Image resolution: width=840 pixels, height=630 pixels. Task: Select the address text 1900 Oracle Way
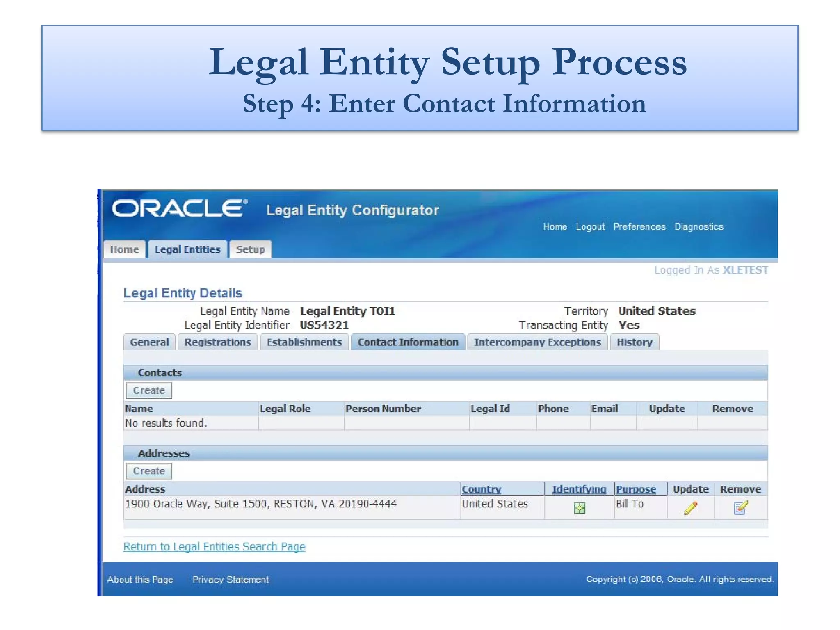pyautogui.click(x=261, y=504)
